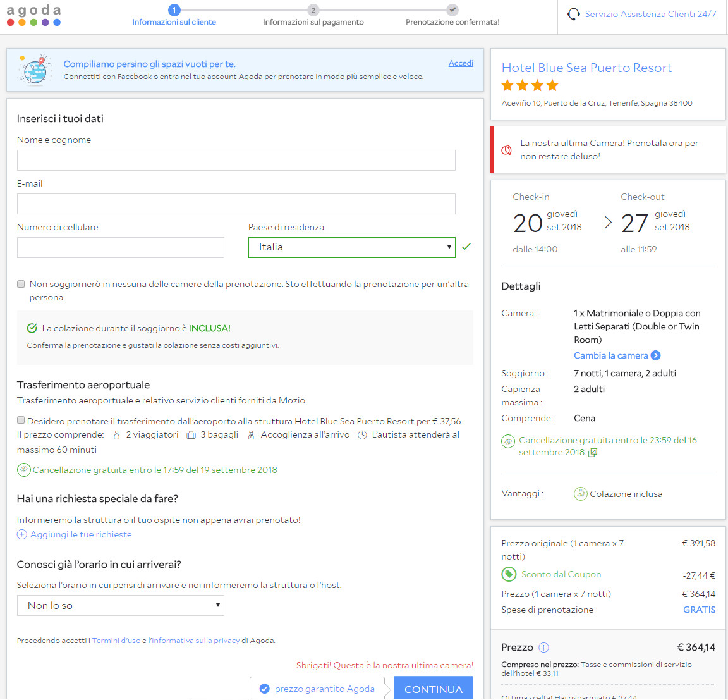The image size is (728, 700).
Task: Open Servizio Assistenza Clienti 24/7 link
Action: coord(650,14)
